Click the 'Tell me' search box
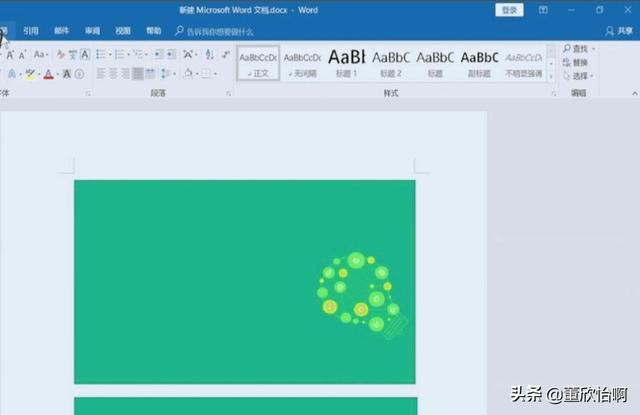640x415 pixels. coord(219,31)
